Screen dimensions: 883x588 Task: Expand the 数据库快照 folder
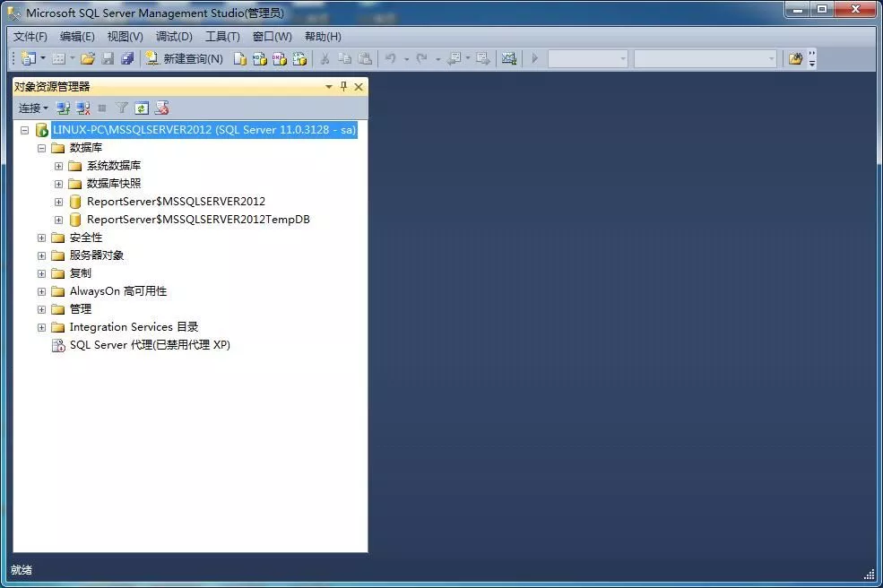(58, 184)
